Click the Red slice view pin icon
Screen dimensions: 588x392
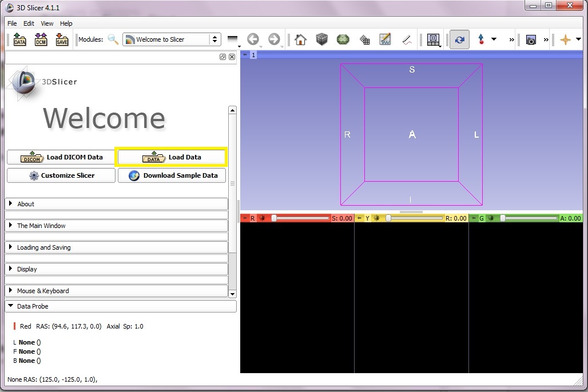coord(245,218)
